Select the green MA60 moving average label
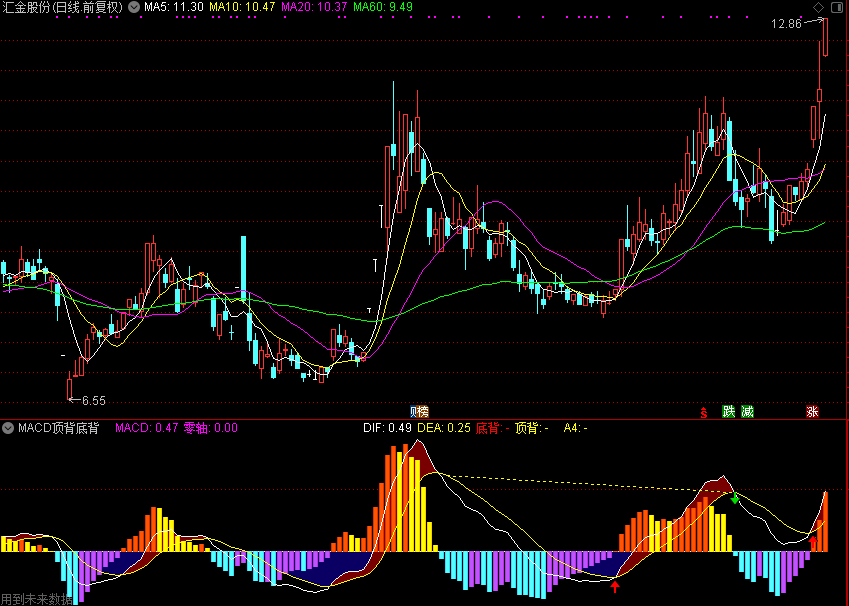This screenshot has height=606, width=849. tap(383, 7)
